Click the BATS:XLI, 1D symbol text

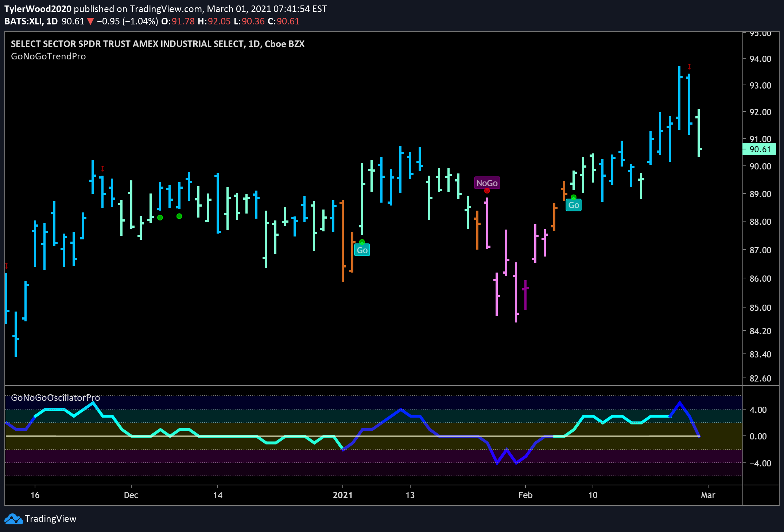(x=31, y=21)
